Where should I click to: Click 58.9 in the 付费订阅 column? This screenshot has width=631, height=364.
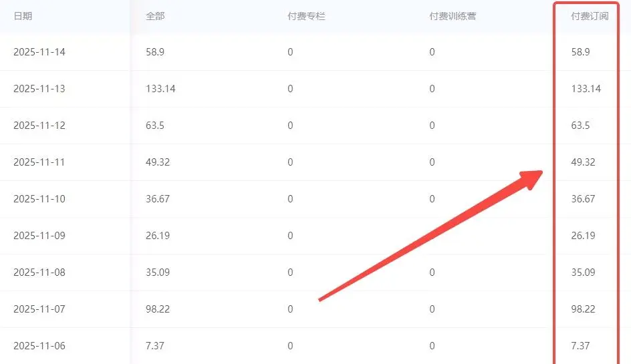click(x=581, y=52)
